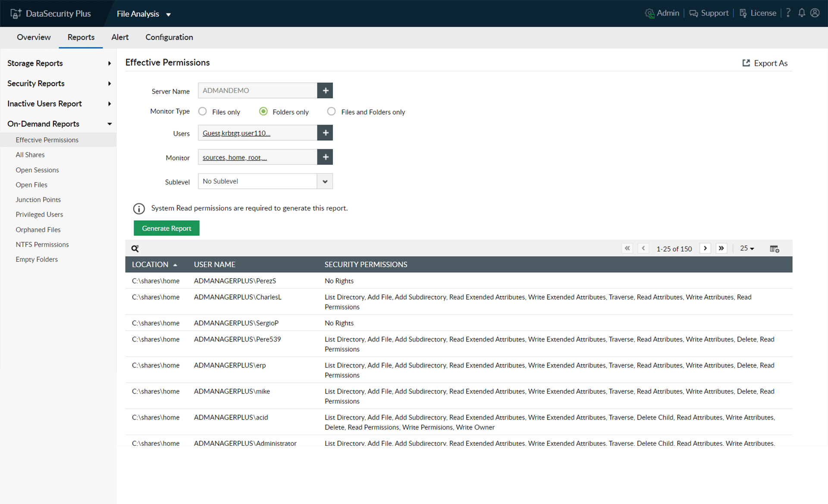Click the user account icon

tap(815, 13)
